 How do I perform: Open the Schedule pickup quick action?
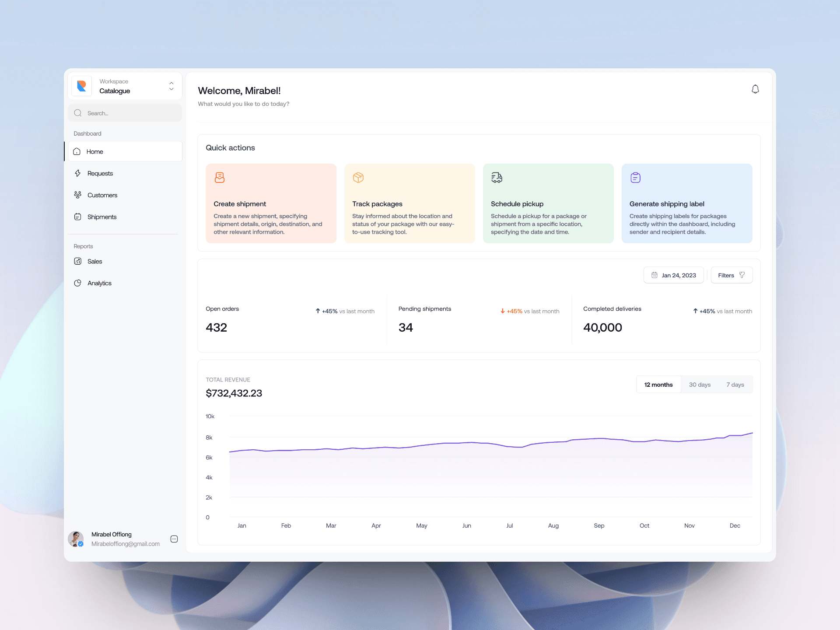pos(548,203)
